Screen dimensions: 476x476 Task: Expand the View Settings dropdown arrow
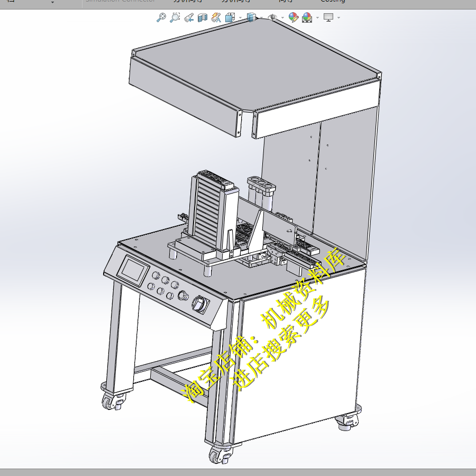tap(339, 17)
